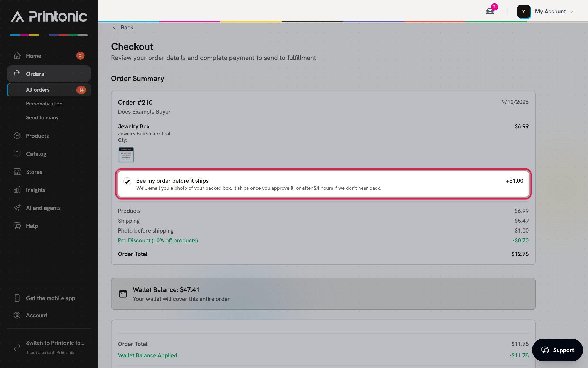This screenshot has width=588, height=368.
Task: Expand the My Account dropdown arrow
Action: coord(572,11)
